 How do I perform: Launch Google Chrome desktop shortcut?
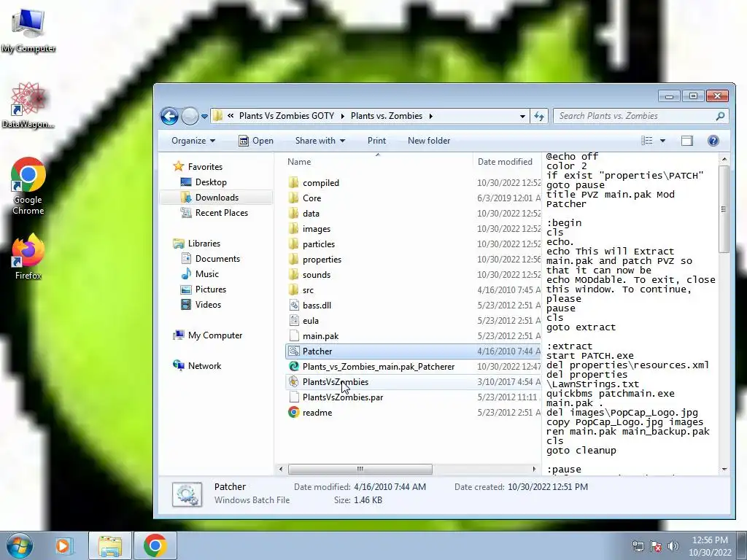click(x=28, y=186)
